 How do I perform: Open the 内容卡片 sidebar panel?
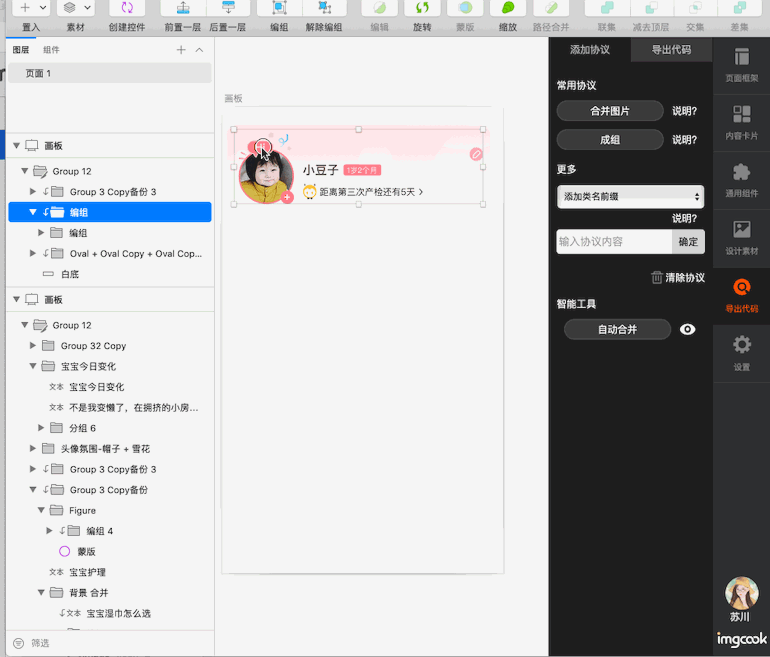click(742, 123)
